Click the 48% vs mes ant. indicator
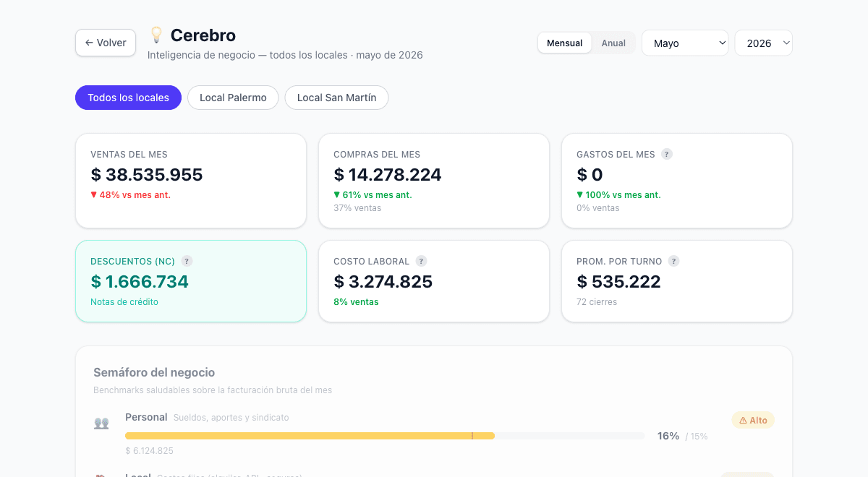This screenshot has width=868, height=477. point(130,195)
